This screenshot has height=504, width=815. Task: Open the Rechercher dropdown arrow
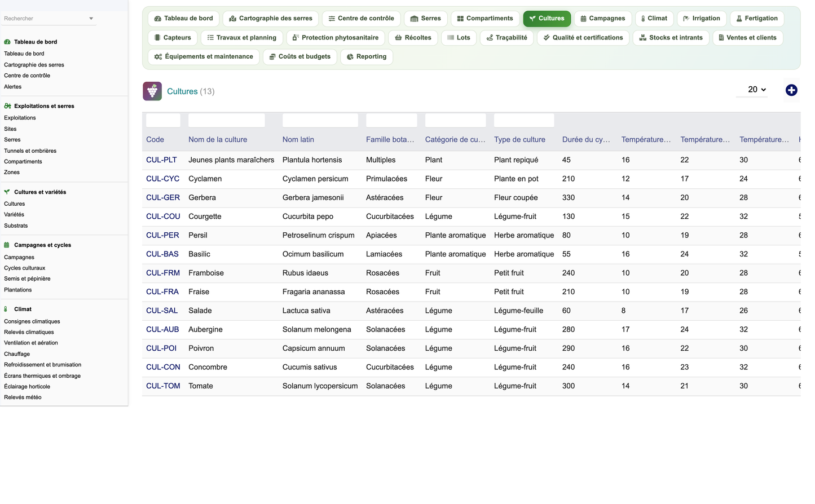pyautogui.click(x=91, y=19)
